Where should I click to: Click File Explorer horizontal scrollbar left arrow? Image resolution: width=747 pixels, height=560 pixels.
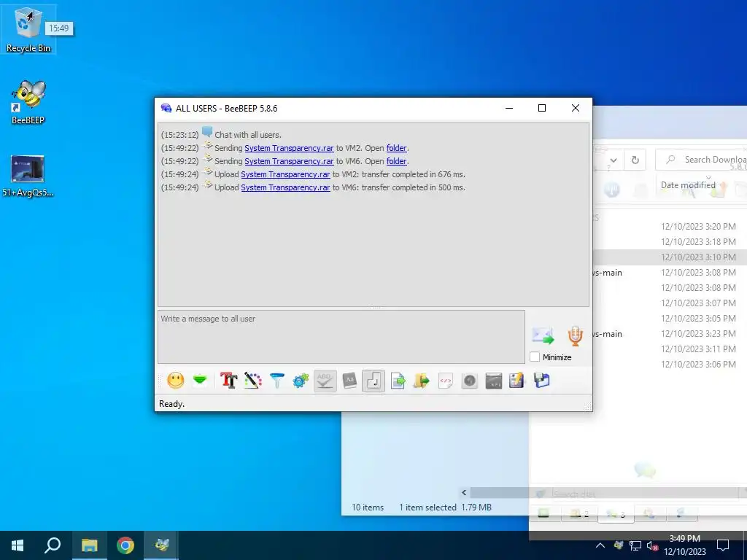464,492
